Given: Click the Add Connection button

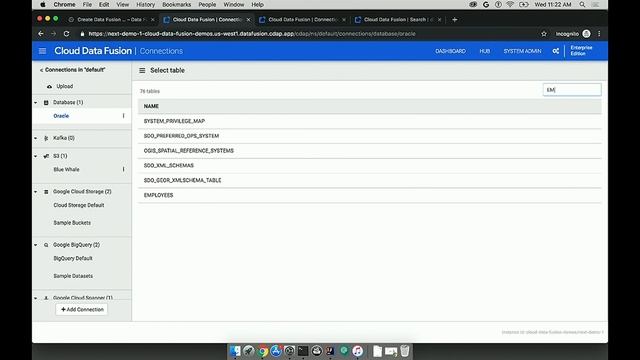Looking at the screenshot, I should click(82, 309).
